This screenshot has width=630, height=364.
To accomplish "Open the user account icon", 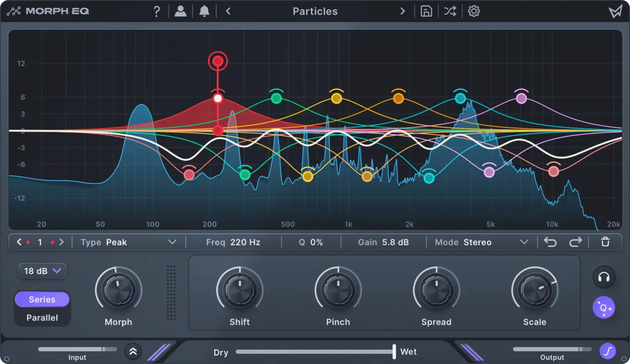I will click(x=180, y=11).
